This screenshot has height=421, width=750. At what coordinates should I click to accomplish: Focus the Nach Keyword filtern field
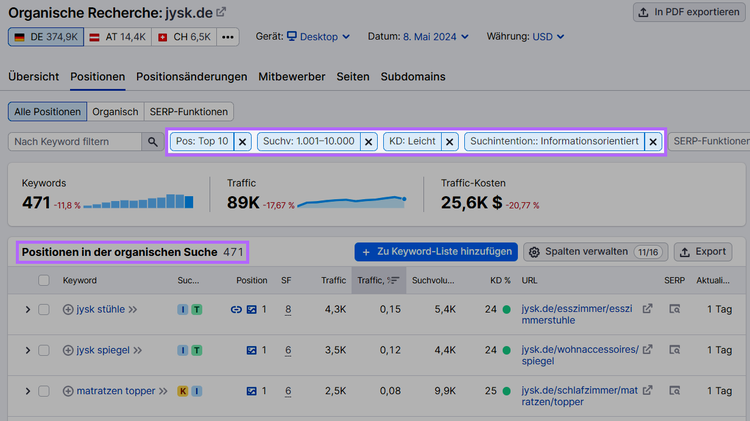point(75,142)
